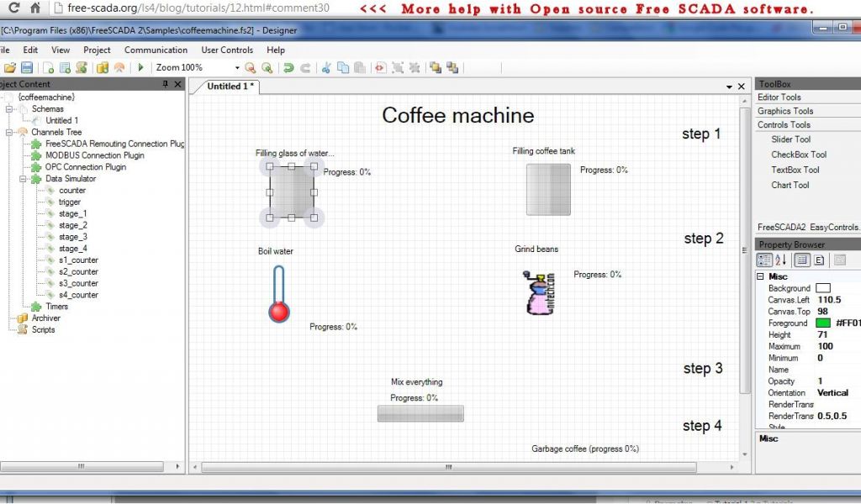The height and width of the screenshot is (504, 861).
Task: Sort properties alphabetically in Property Browser
Action: [x=780, y=260]
